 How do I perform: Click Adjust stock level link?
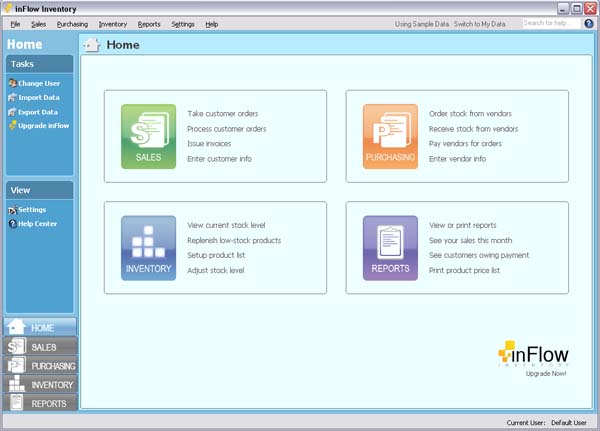pyautogui.click(x=216, y=271)
